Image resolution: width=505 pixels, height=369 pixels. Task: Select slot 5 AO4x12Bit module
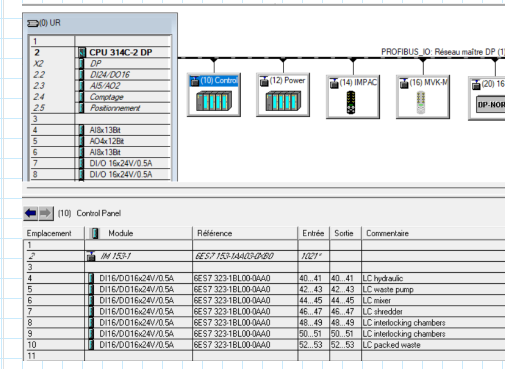click(x=100, y=141)
